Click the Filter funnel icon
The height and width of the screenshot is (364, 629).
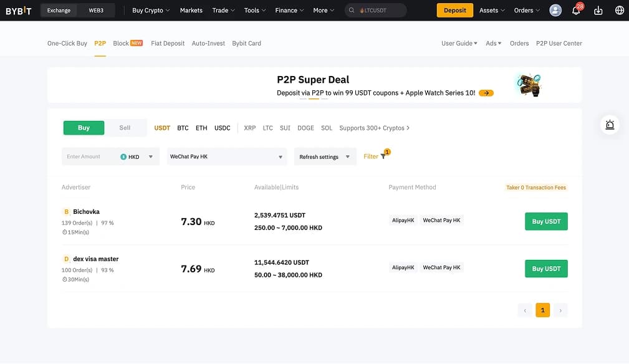coord(383,156)
